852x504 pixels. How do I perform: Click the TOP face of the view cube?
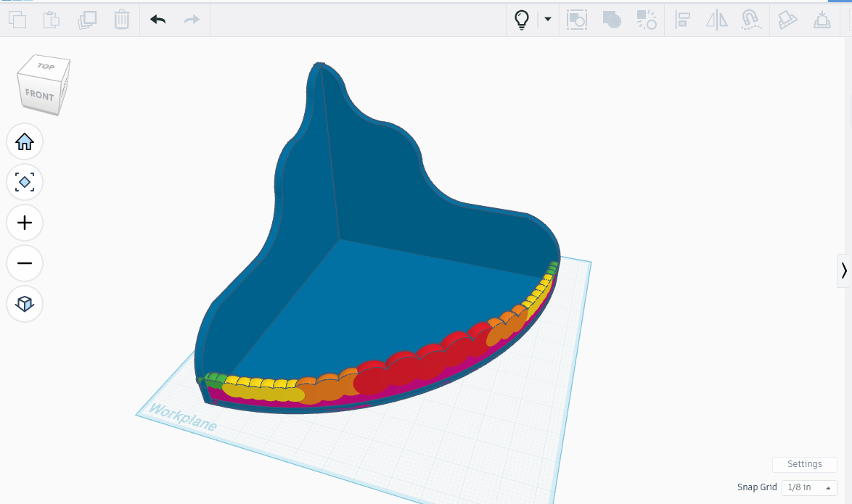pyautogui.click(x=46, y=66)
